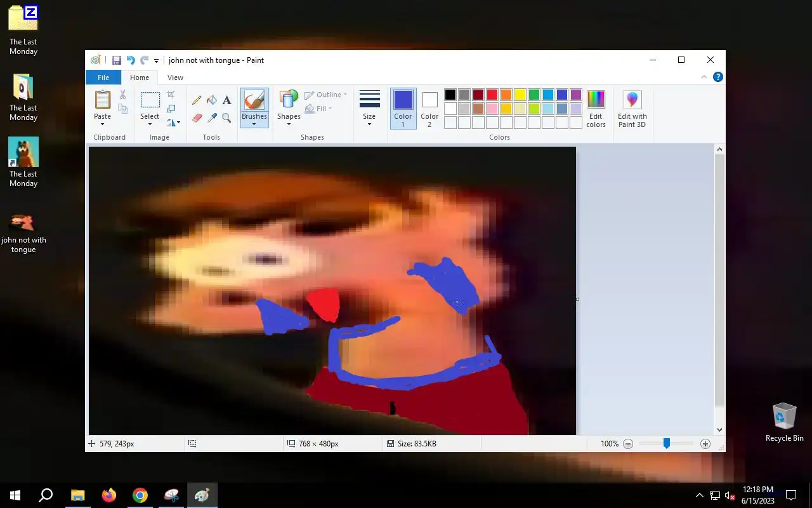Pick the purple color swatch
The image size is (812, 508).
pos(576,95)
